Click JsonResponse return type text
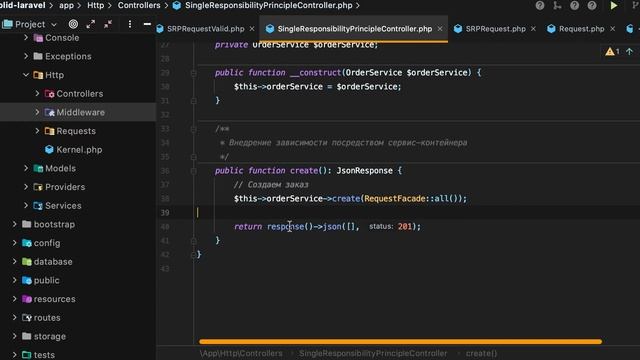This screenshot has width=640, height=360. coord(364,171)
